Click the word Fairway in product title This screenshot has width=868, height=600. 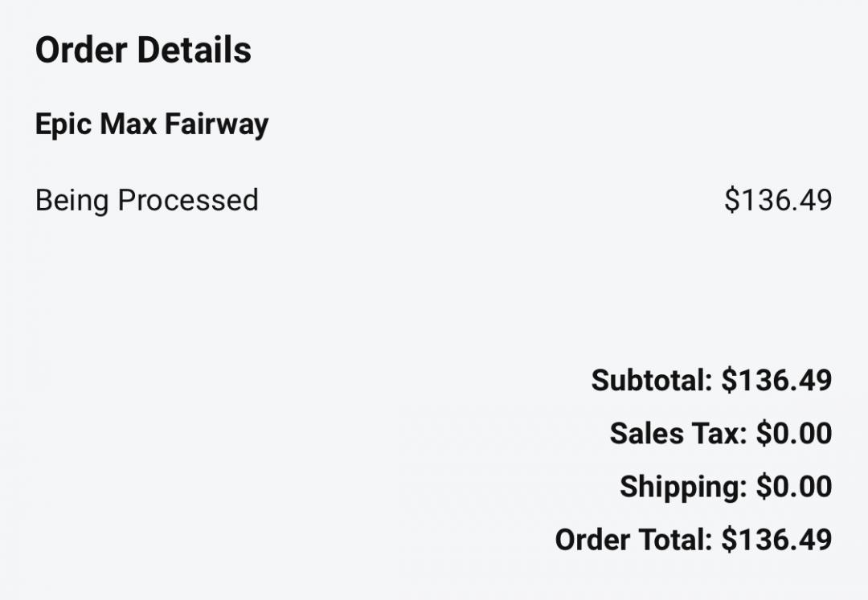216,124
